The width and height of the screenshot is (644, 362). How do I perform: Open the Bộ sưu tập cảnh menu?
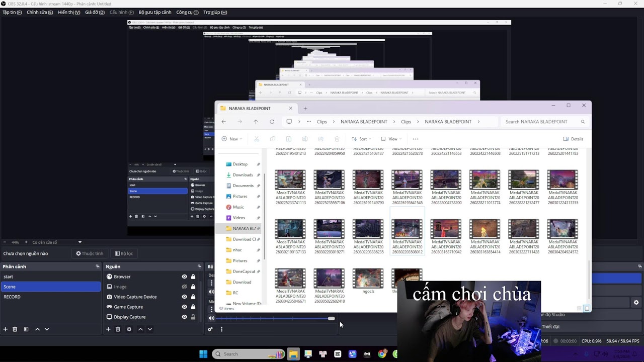155,12
